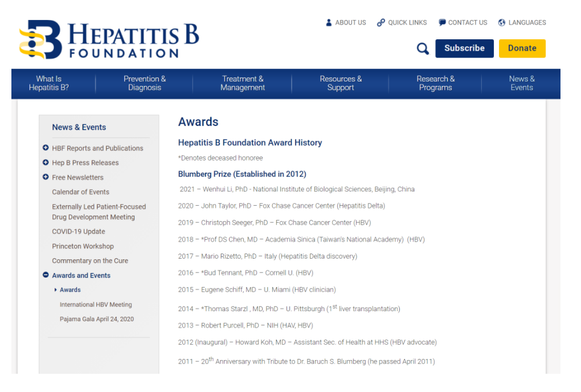The width and height of the screenshot is (581, 392).
Task: Open Pajama Gala April 24, 2020 link
Action: pos(97,319)
